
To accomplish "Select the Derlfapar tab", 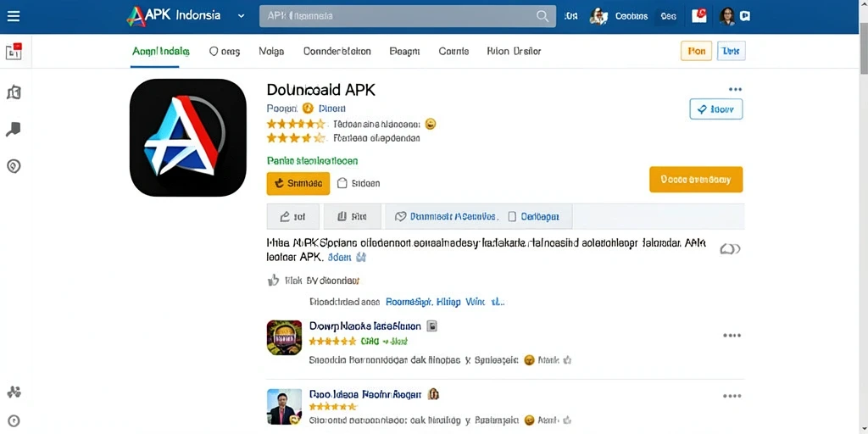I will point(533,216).
